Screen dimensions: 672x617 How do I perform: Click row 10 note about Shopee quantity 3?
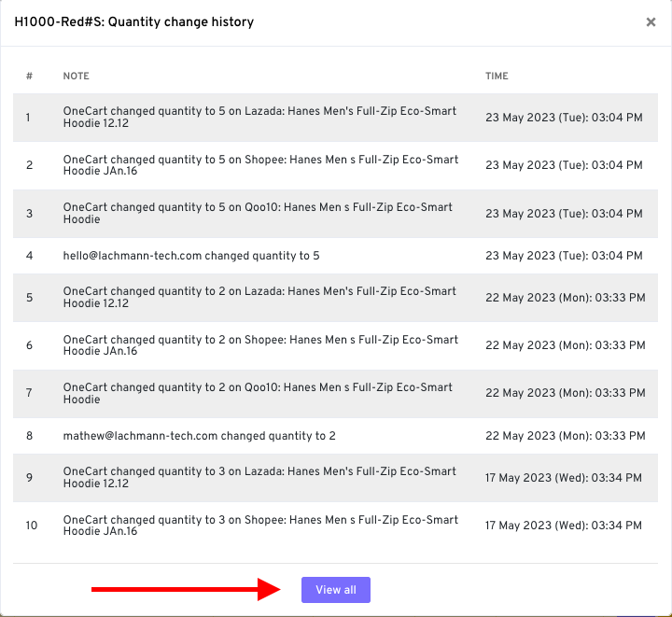[260, 526]
